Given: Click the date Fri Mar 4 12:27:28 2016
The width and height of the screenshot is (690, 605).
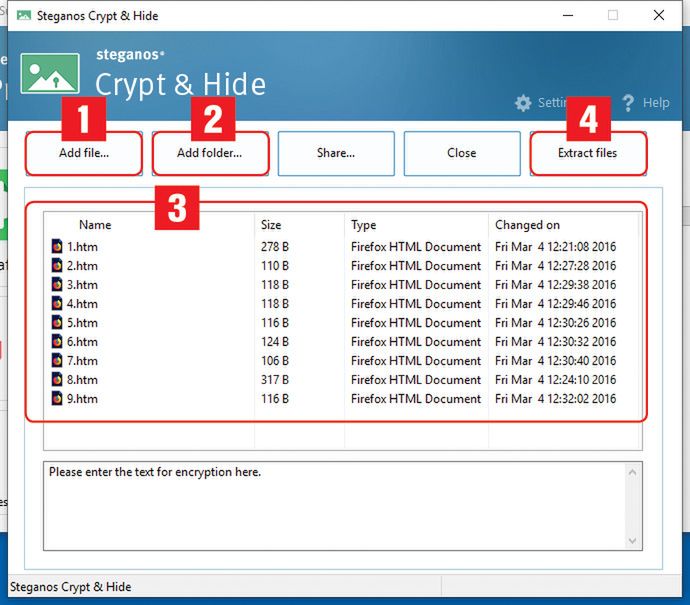Looking at the screenshot, I should (555, 266).
